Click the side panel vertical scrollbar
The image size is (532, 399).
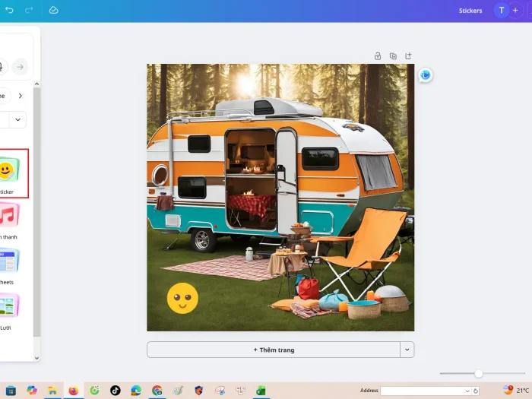(36, 212)
